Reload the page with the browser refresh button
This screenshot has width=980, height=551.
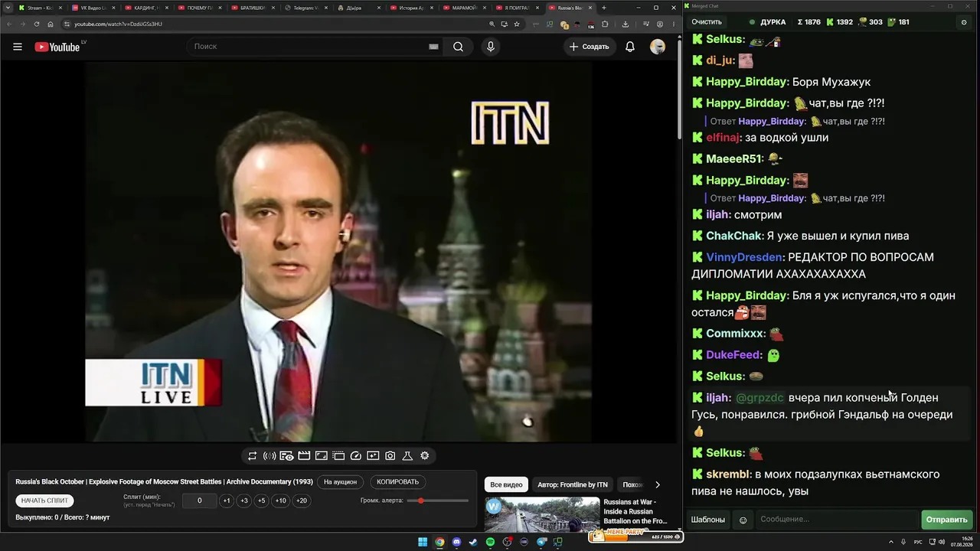point(37,24)
